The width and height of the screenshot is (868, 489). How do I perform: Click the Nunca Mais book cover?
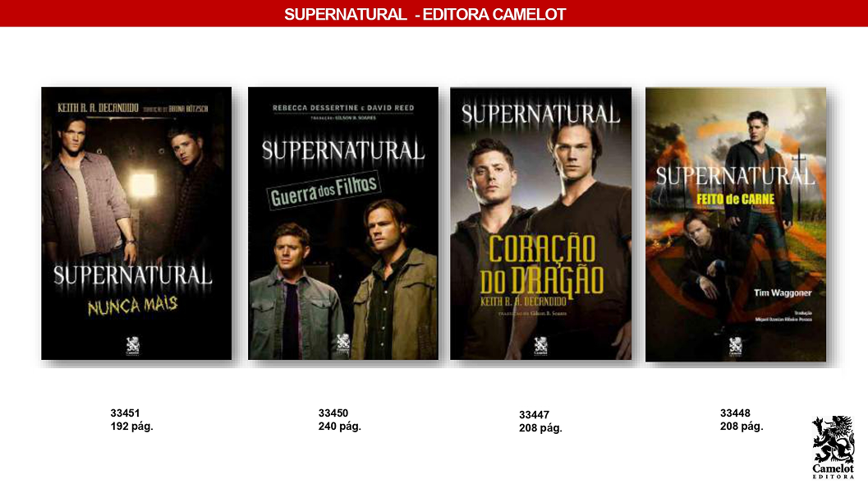[x=136, y=224]
